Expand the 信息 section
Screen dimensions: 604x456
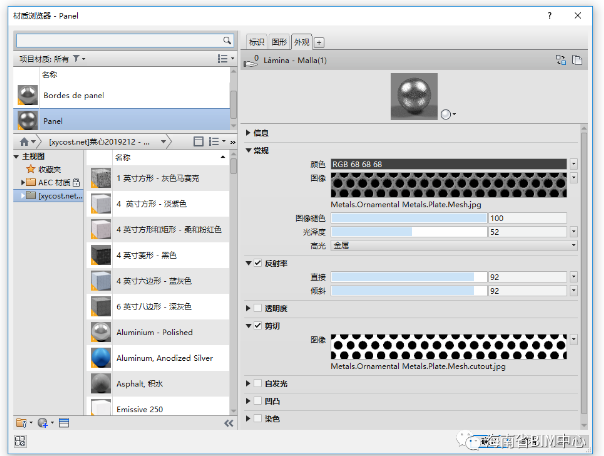point(249,133)
